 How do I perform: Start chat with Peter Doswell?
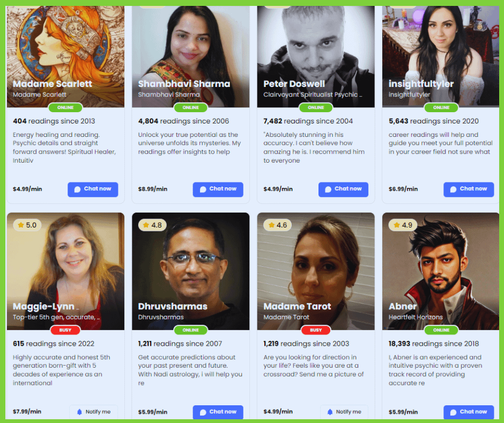click(x=343, y=189)
